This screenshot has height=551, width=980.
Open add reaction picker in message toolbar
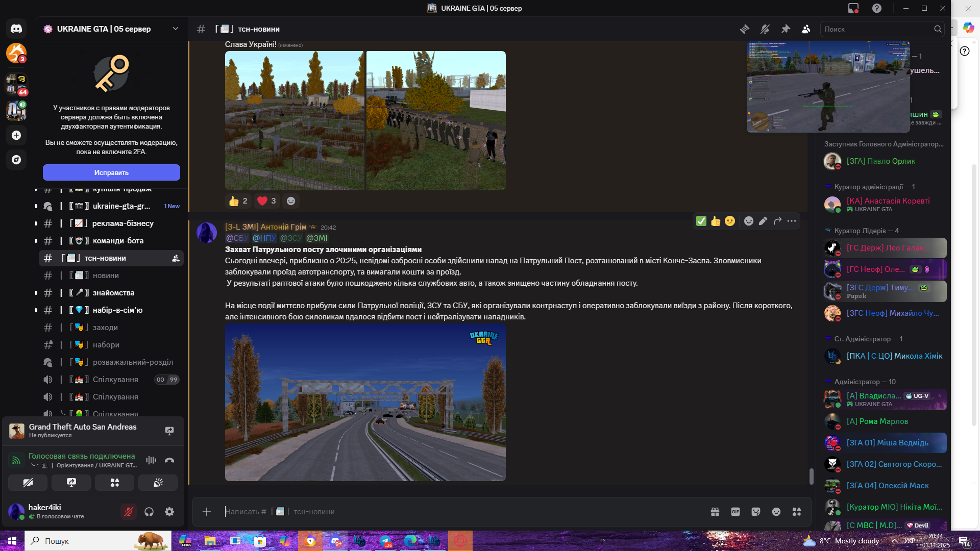(x=749, y=221)
